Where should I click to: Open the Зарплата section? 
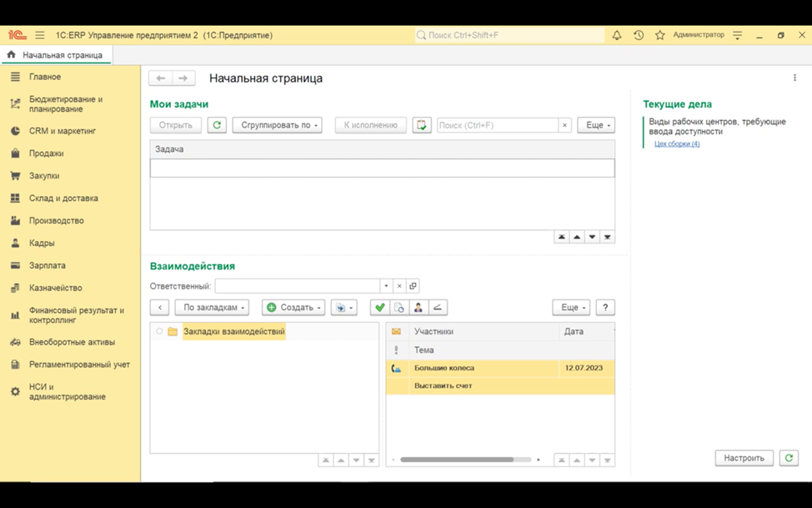point(48,265)
